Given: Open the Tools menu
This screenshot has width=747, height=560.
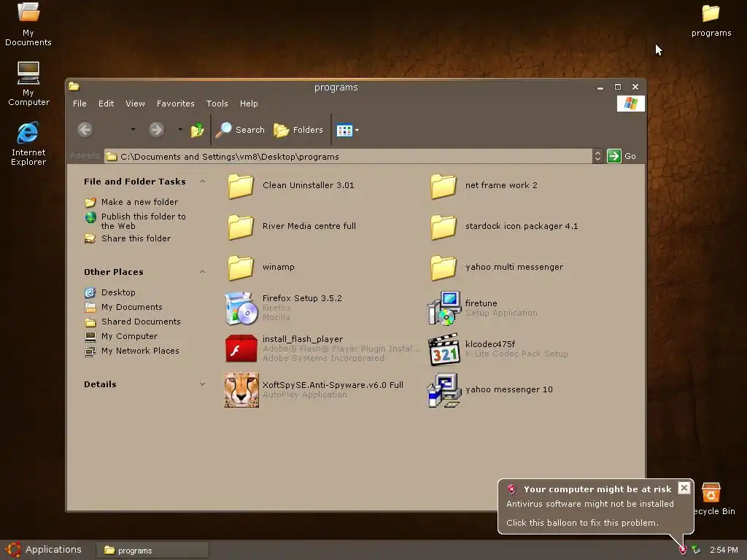Looking at the screenshot, I should pos(217,104).
